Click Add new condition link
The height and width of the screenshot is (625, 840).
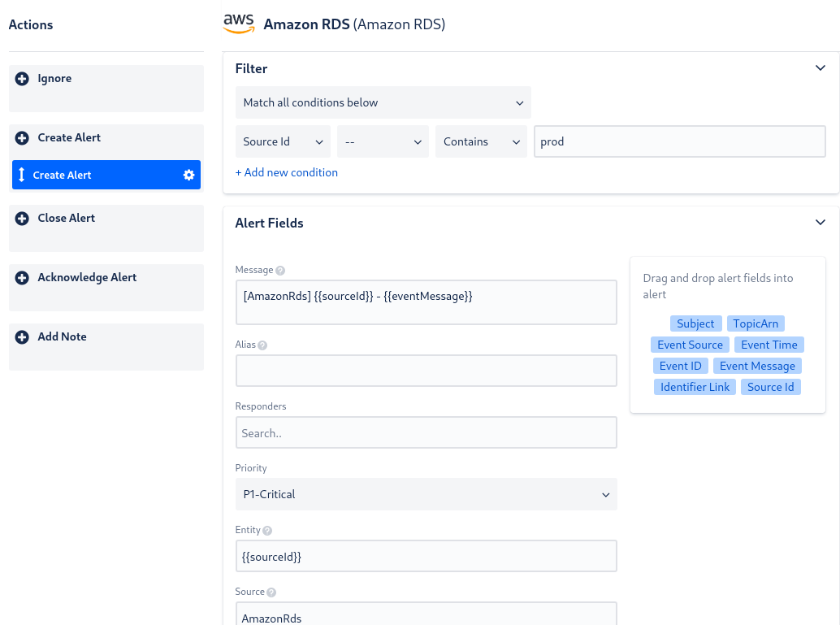click(287, 172)
